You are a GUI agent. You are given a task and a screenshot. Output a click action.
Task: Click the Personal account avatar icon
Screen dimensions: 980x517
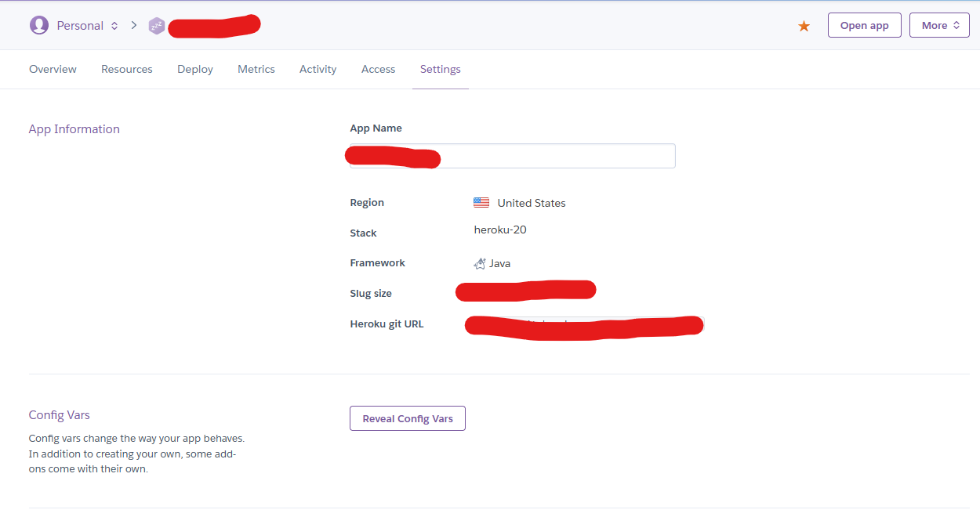[x=38, y=25]
